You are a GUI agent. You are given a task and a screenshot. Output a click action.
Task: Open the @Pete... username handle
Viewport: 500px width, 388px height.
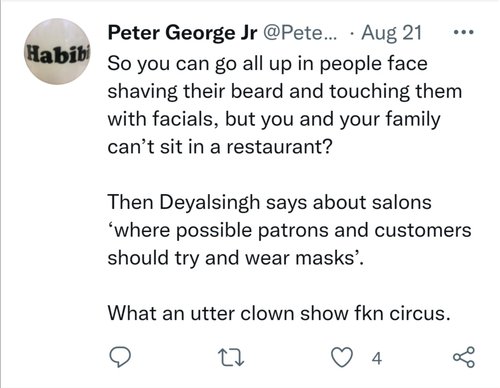tap(300, 33)
